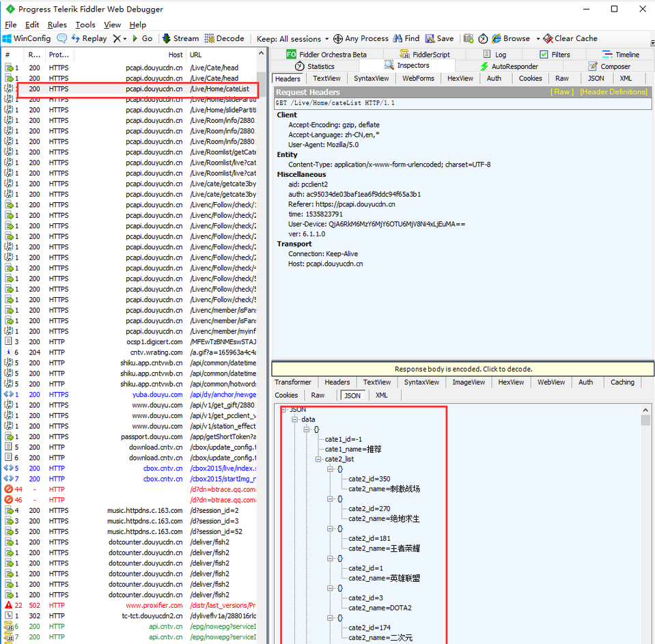Screen dimensions: 655x644
Task: Open the Keep: All sessions dropdown
Action: coord(292,39)
